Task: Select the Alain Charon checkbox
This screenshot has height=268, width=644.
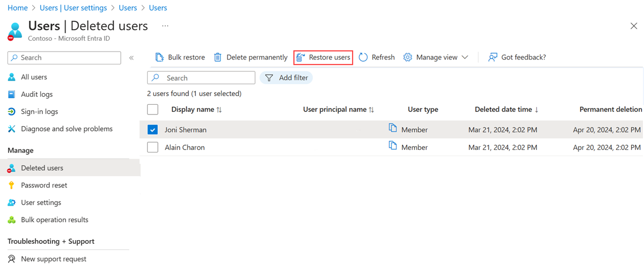Action: click(152, 147)
